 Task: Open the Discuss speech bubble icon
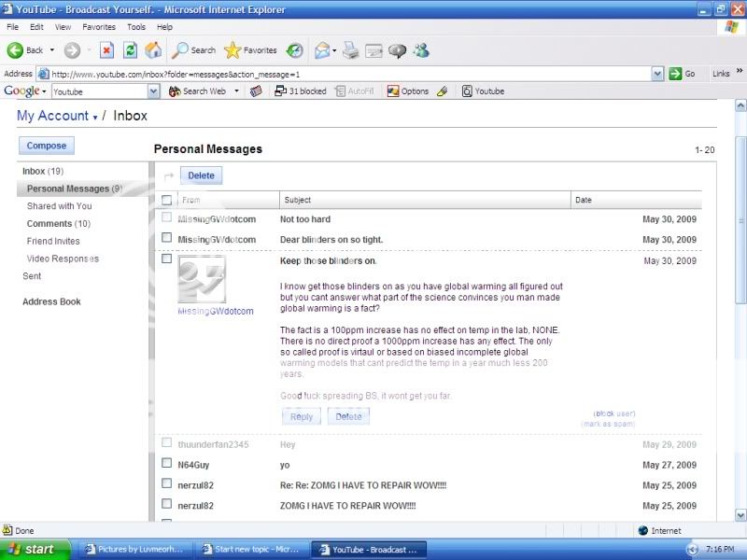(x=397, y=50)
